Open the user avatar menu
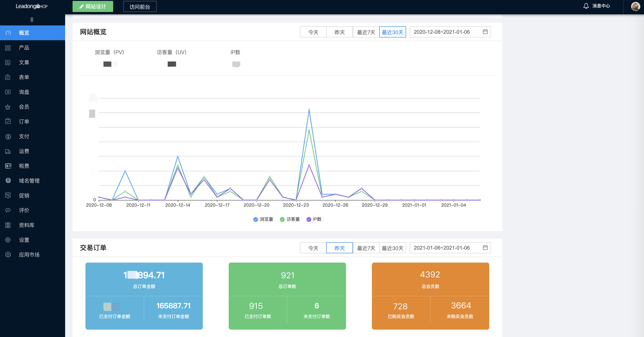The height and width of the screenshot is (337, 644). coord(635,6)
